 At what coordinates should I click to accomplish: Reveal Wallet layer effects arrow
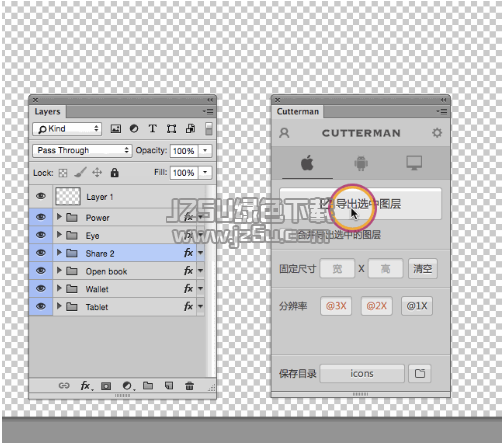click(x=200, y=289)
